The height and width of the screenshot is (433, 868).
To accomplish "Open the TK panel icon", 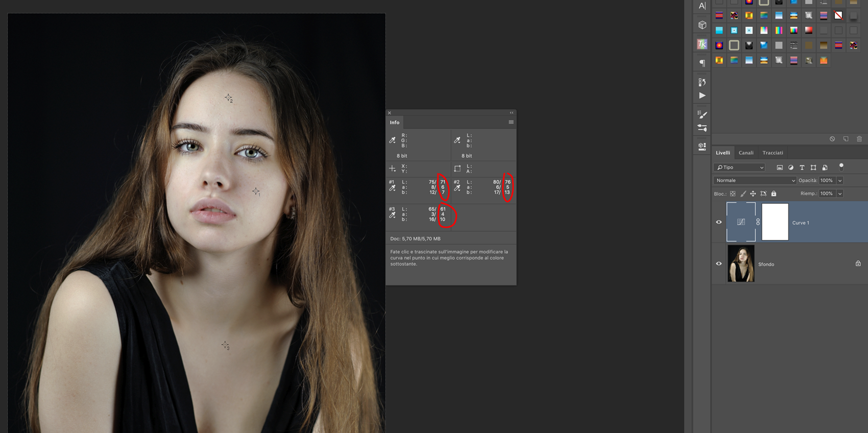I will tap(702, 44).
